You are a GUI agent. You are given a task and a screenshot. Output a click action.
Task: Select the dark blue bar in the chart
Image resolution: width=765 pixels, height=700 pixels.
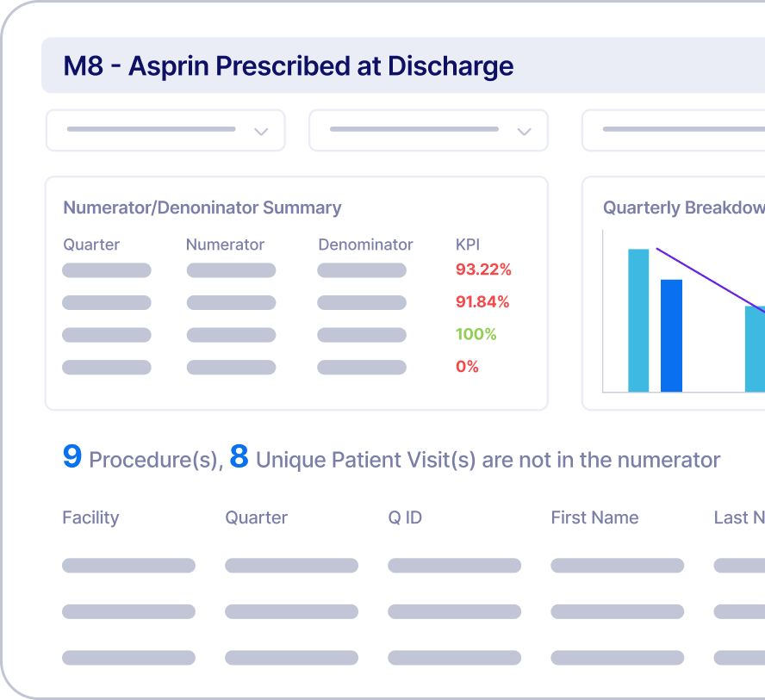pyautogui.click(x=671, y=336)
